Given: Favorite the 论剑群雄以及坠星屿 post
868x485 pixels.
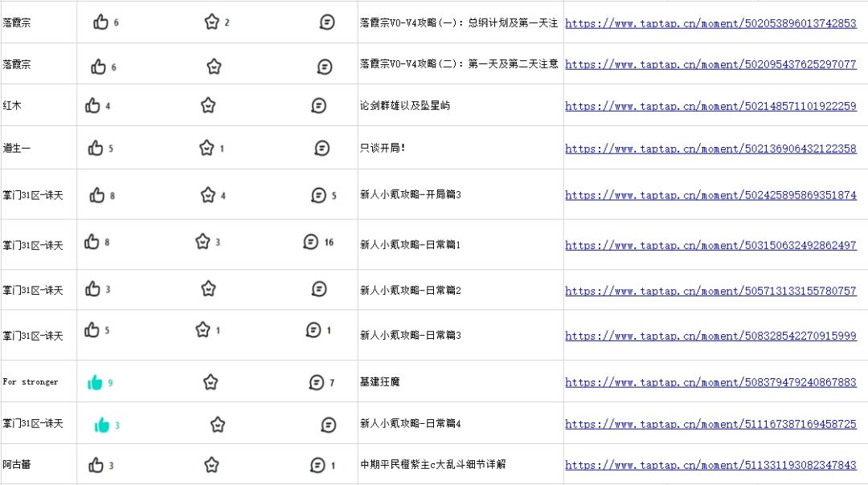Looking at the screenshot, I should click(208, 105).
